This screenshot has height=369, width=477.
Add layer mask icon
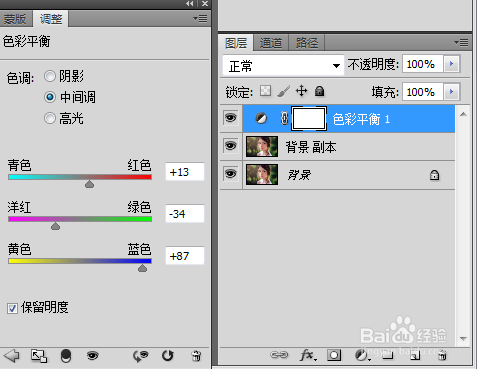[334, 355]
